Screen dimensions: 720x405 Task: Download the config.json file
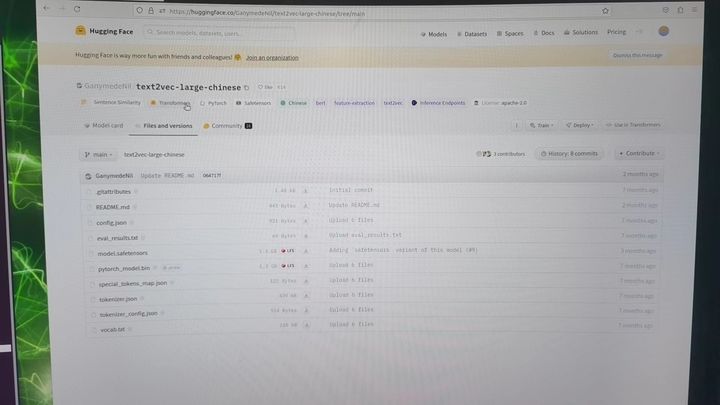coord(305,221)
